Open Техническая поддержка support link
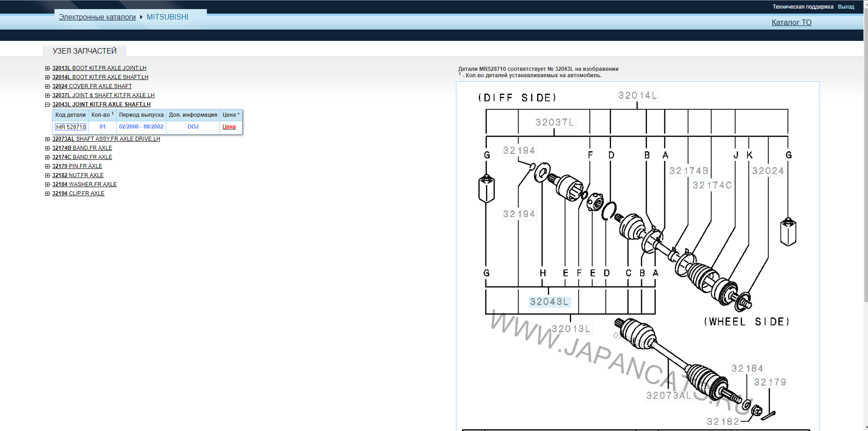Viewport: 868px width, 431px height. coord(803,7)
